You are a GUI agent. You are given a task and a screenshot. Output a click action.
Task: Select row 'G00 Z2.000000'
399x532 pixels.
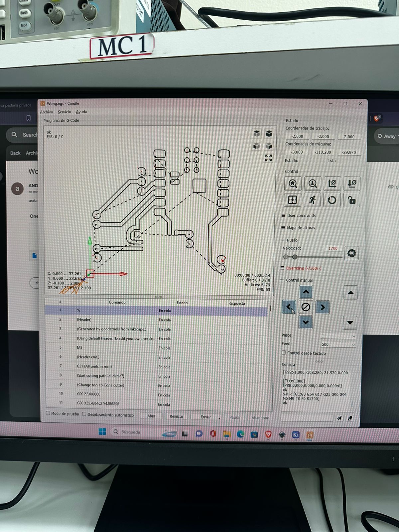pos(157,394)
